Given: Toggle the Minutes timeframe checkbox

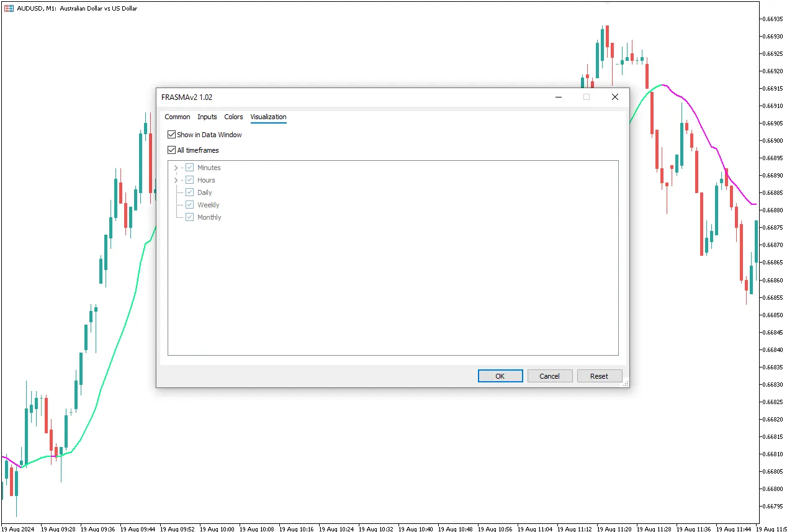Looking at the screenshot, I should [x=190, y=168].
